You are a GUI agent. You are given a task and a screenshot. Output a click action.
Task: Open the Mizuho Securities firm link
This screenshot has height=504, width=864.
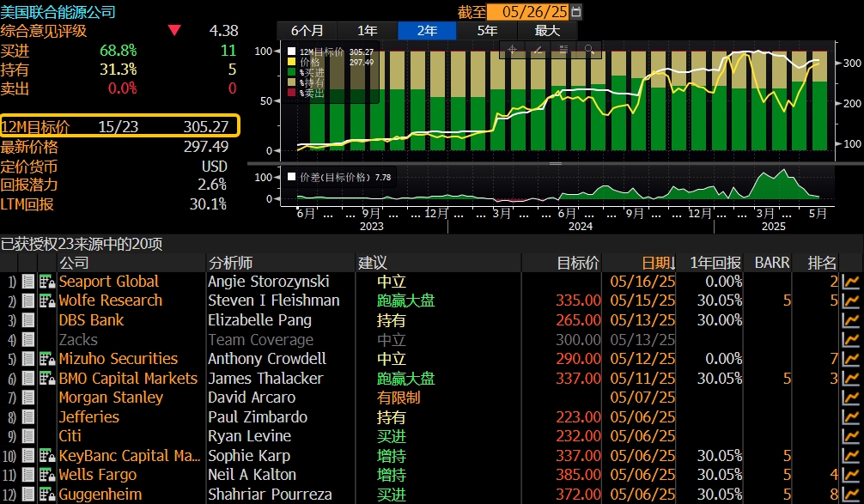(119, 359)
